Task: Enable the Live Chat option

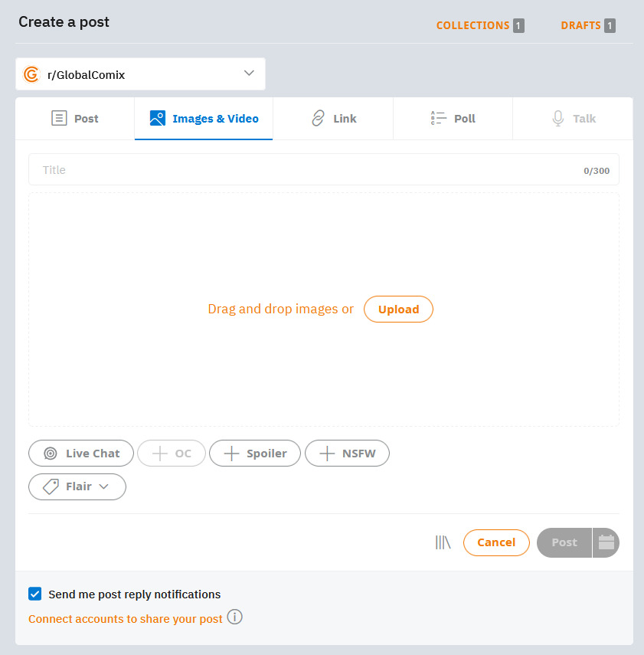Action: (81, 454)
